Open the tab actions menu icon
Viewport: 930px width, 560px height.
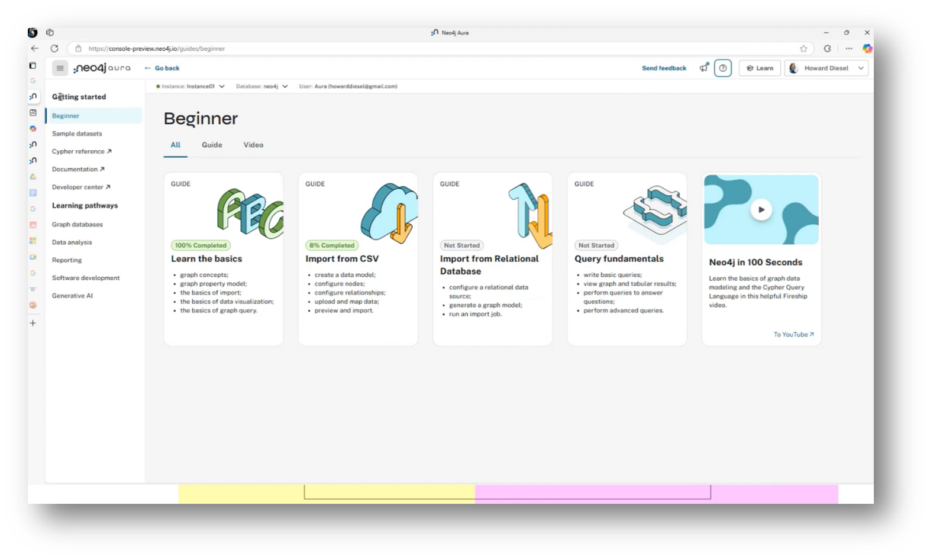click(x=33, y=66)
